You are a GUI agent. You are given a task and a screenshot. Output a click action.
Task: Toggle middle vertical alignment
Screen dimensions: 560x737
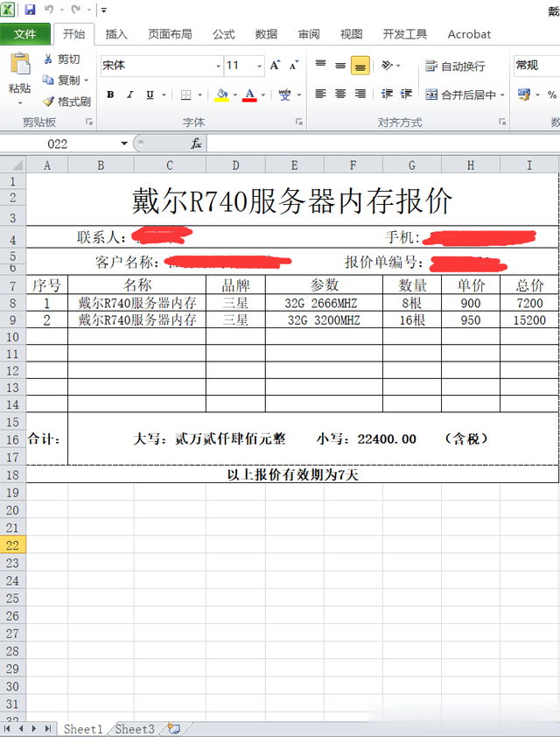[340, 66]
